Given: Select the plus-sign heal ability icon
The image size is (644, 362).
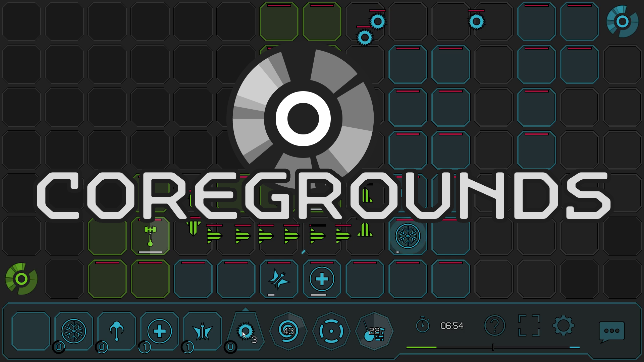Looking at the screenshot, I should 160,331.
